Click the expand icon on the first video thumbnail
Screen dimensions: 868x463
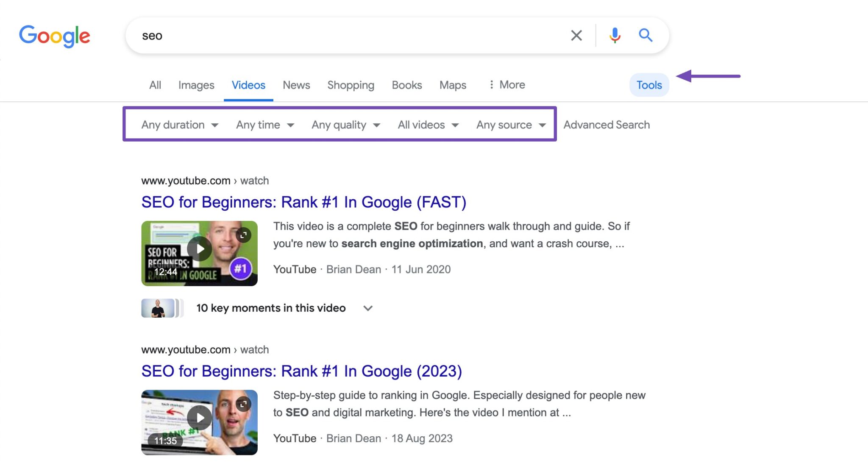(x=244, y=235)
